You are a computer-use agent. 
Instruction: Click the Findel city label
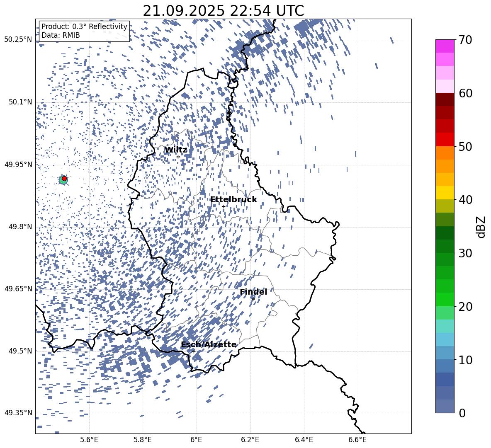[253, 292]
